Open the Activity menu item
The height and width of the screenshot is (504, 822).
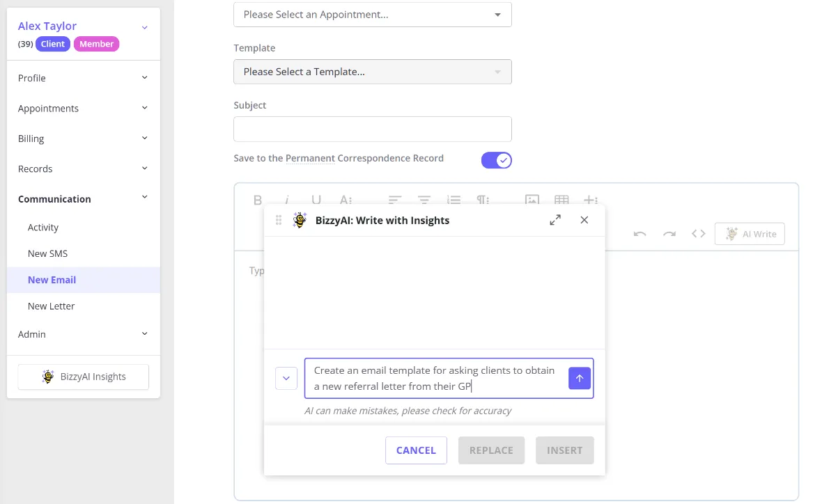(x=43, y=228)
